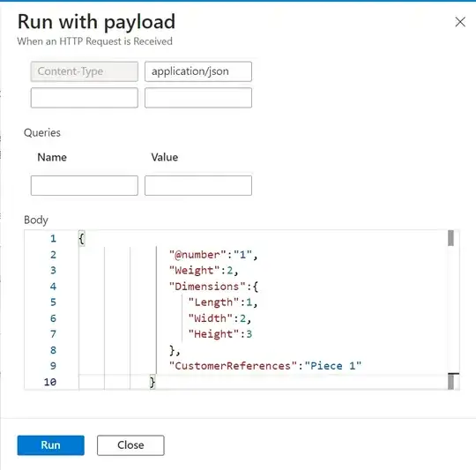Click the "Dimensions":{ line in Body
Image resolution: width=476 pixels, height=470 pixels.
(213, 287)
